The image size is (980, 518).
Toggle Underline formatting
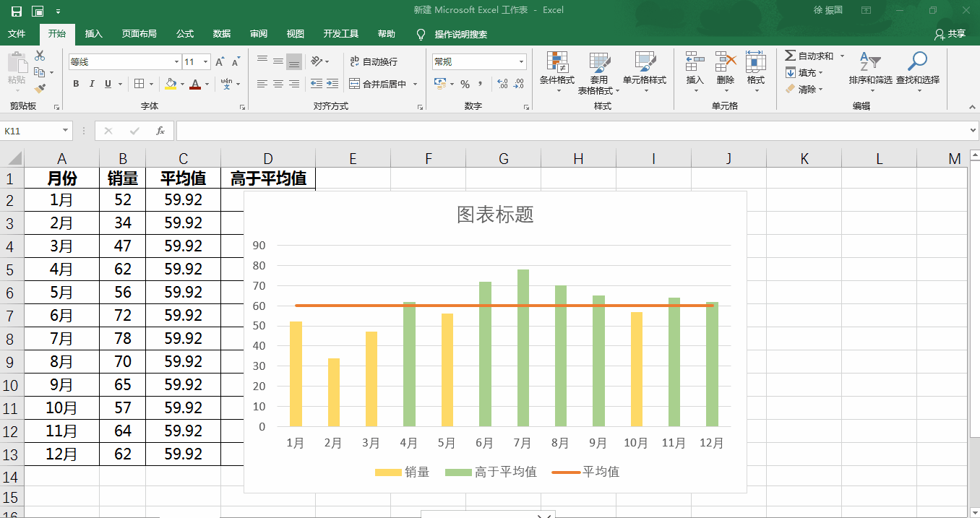point(108,84)
